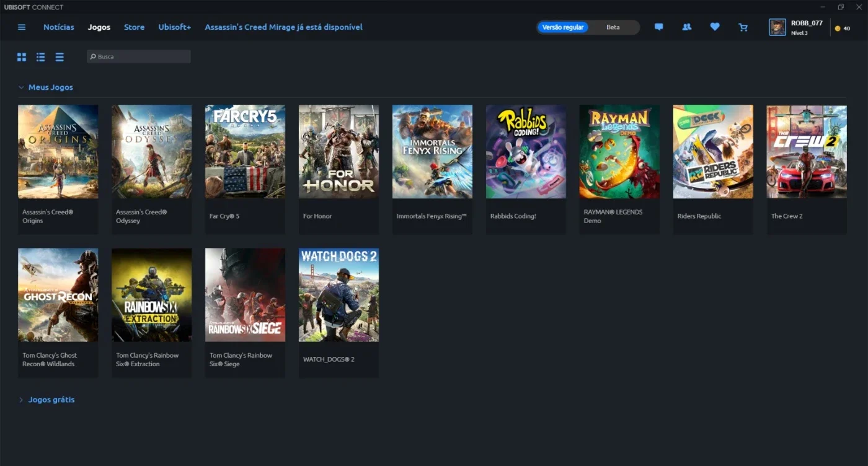Image resolution: width=868 pixels, height=466 pixels.
Task: Open the hamburger main menu
Action: pos(22,27)
